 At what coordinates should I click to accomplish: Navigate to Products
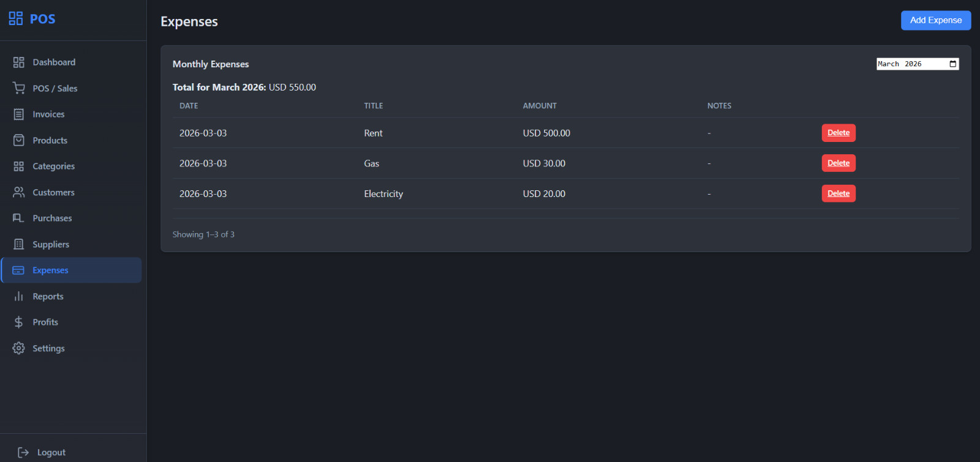coord(71,140)
